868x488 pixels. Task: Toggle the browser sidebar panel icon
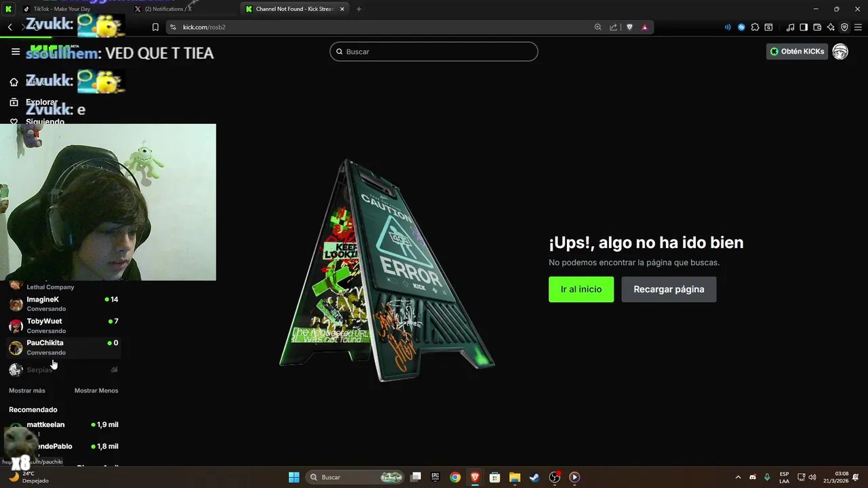[804, 27]
